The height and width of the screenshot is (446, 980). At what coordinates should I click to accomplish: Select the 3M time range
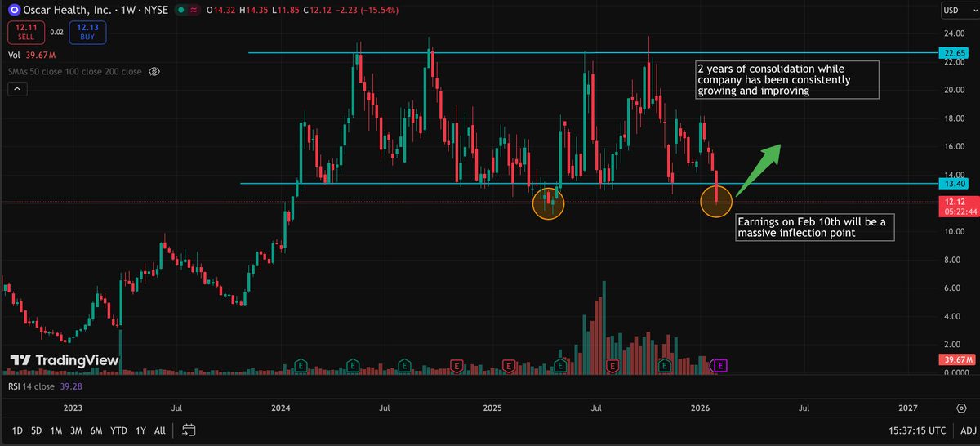tap(76, 430)
